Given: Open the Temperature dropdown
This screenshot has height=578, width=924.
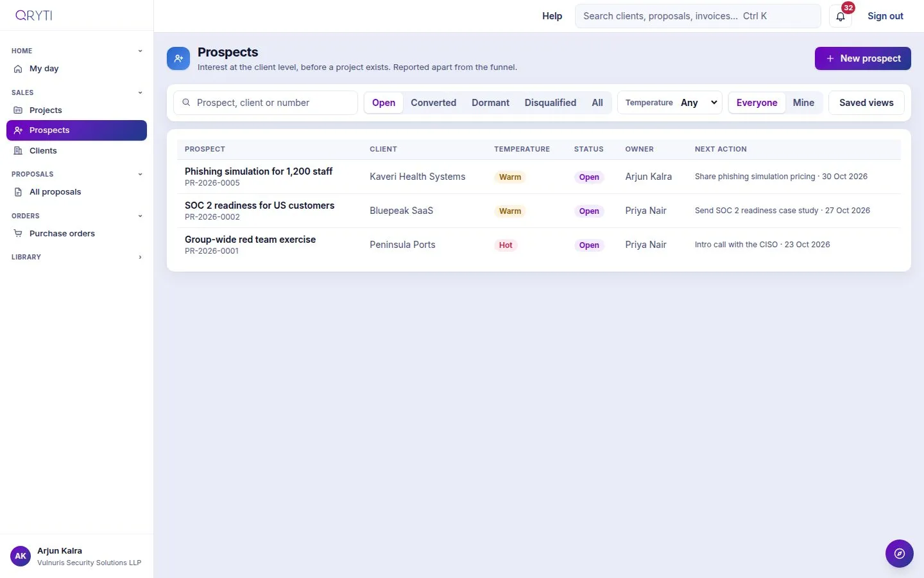Looking at the screenshot, I should pyautogui.click(x=670, y=103).
